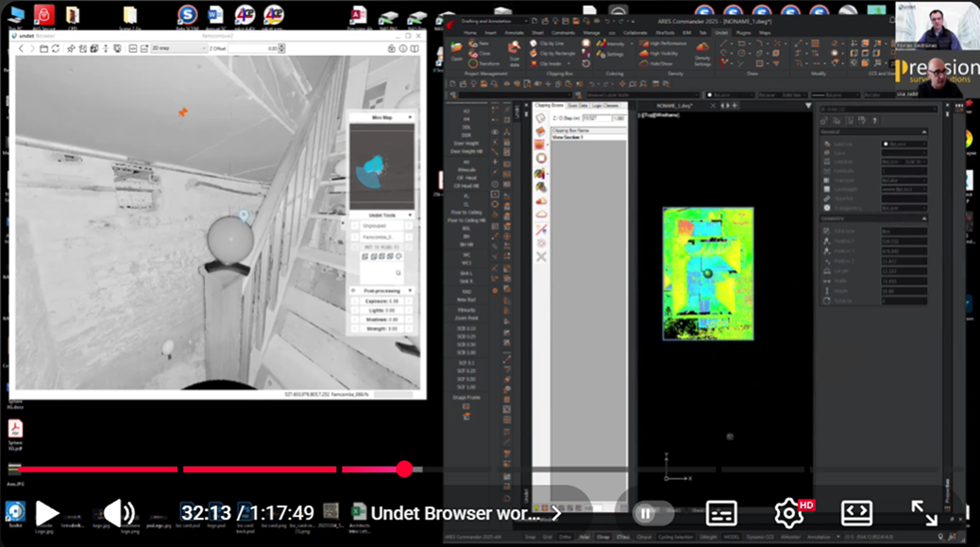Toggle Polar in ARES status bar
The image size is (980, 547).
584,537
